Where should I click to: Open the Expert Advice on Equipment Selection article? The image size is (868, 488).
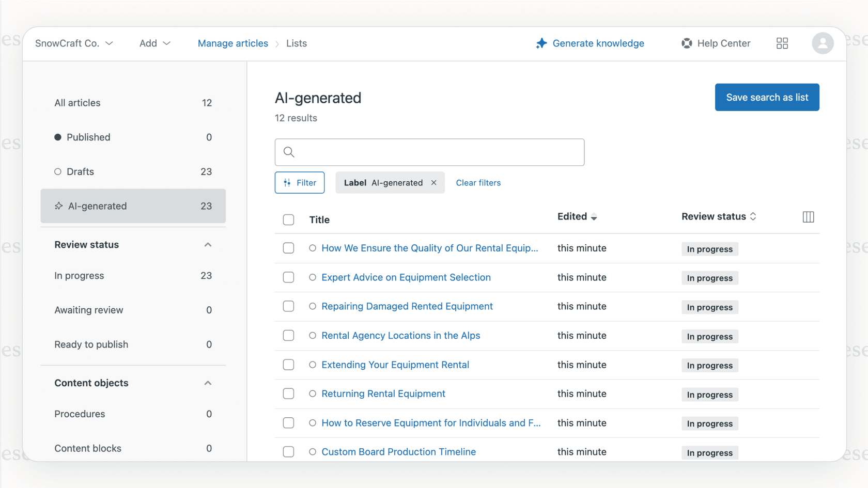pyautogui.click(x=406, y=277)
